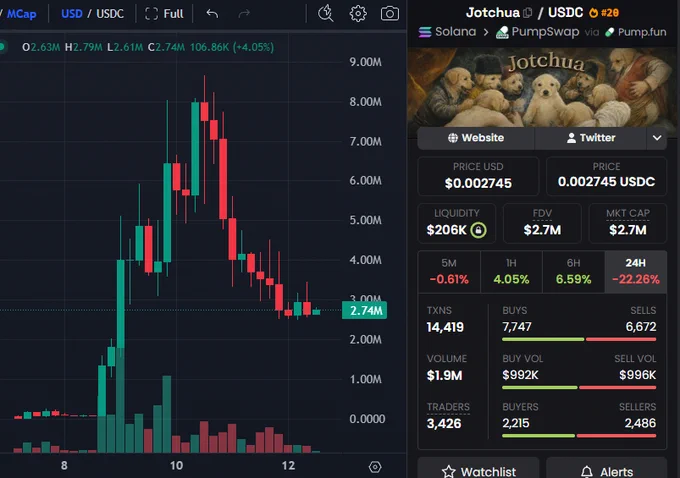Click the date label 8 on time axis
Image resolution: width=680 pixels, height=478 pixels.
(x=64, y=465)
